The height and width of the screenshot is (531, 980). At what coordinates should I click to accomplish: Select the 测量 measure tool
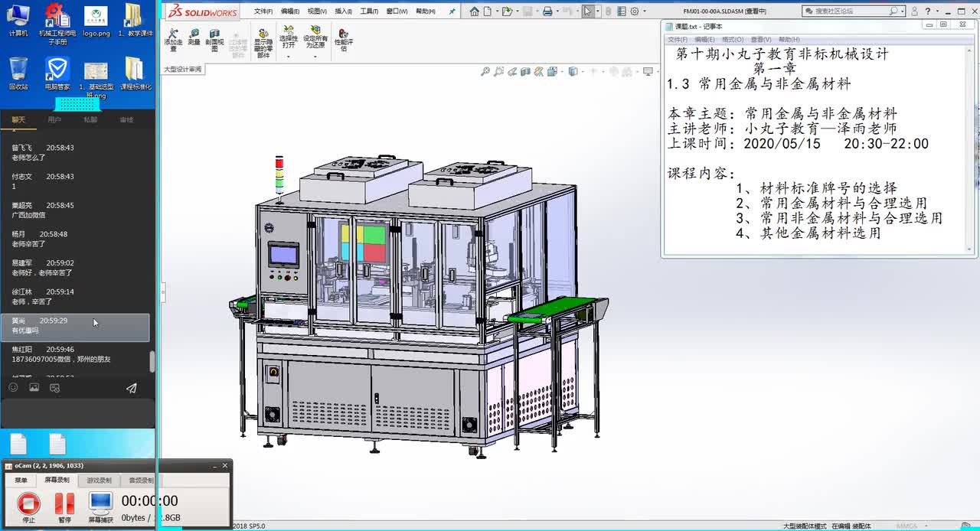point(194,37)
